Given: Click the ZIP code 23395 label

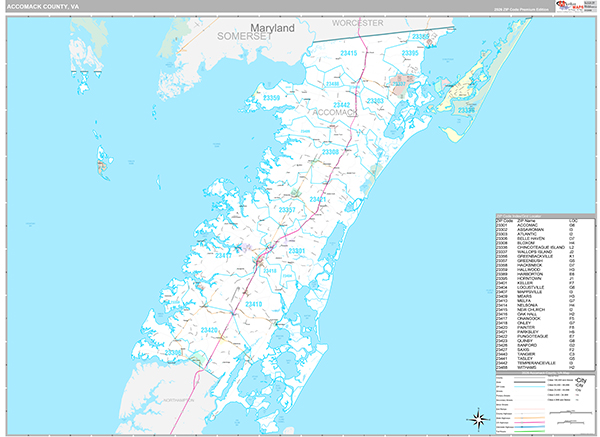Looking at the screenshot, I should point(409,53).
